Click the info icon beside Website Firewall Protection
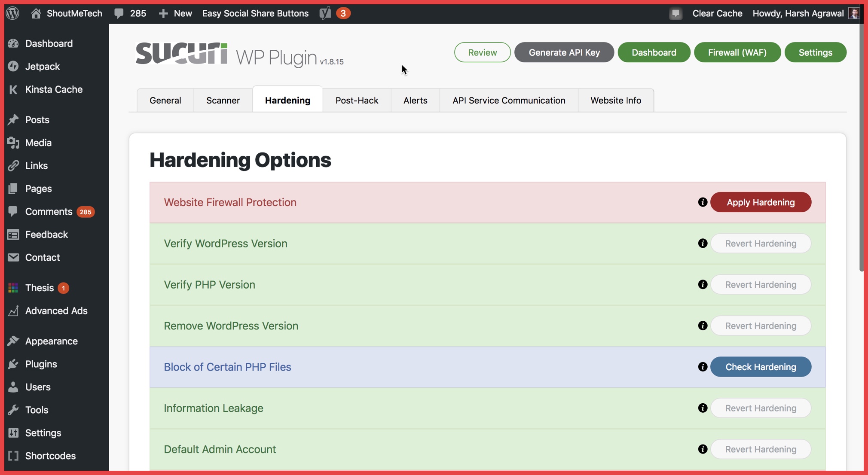The width and height of the screenshot is (868, 475). [x=702, y=202]
